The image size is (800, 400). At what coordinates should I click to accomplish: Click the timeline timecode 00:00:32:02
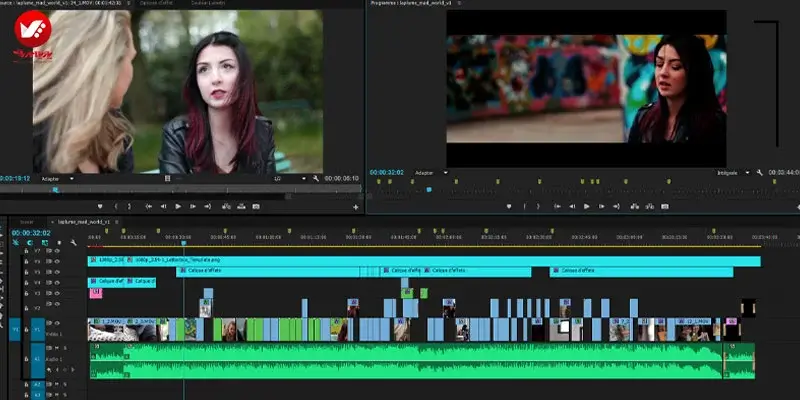pyautogui.click(x=31, y=233)
